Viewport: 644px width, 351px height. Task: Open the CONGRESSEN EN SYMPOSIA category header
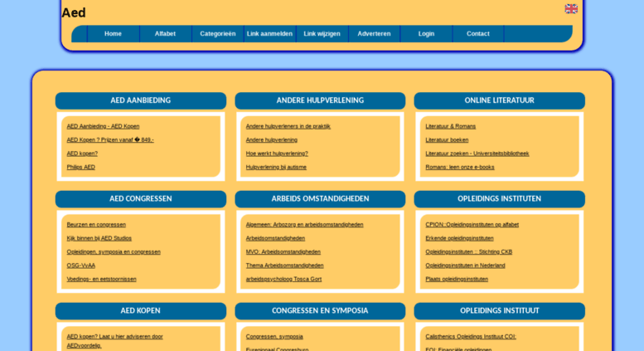coord(320,310)
